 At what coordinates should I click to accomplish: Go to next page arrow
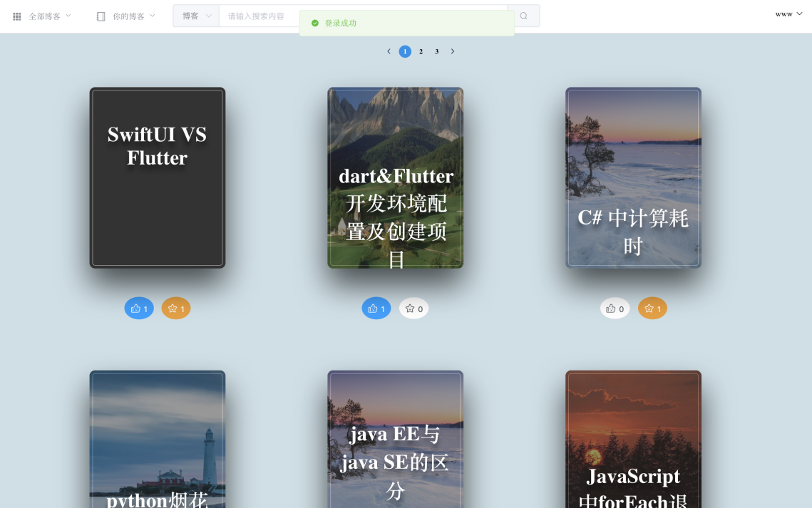point(453,51)
